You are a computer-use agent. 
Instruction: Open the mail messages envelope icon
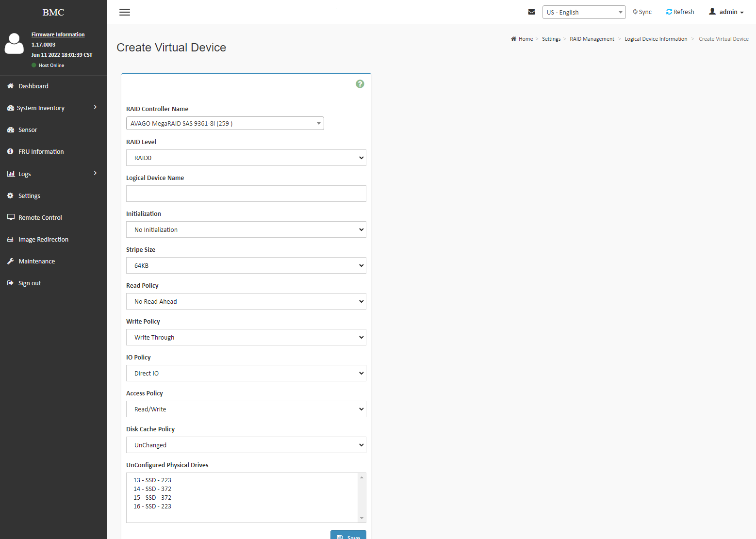531,12
